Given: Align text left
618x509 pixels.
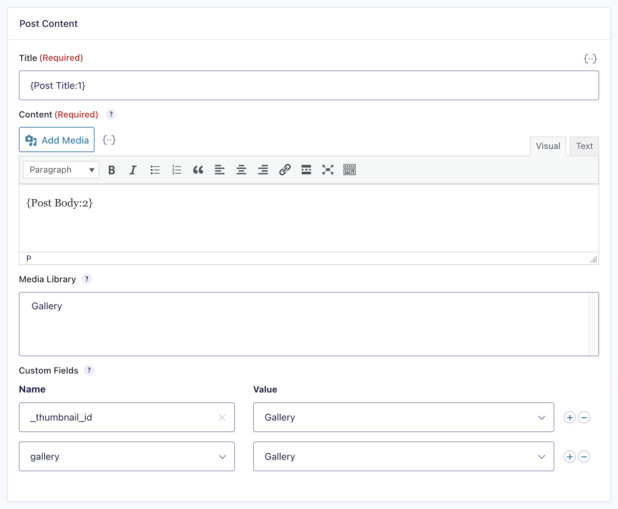Looking at the screenshot, I should [x=220, y=170].
